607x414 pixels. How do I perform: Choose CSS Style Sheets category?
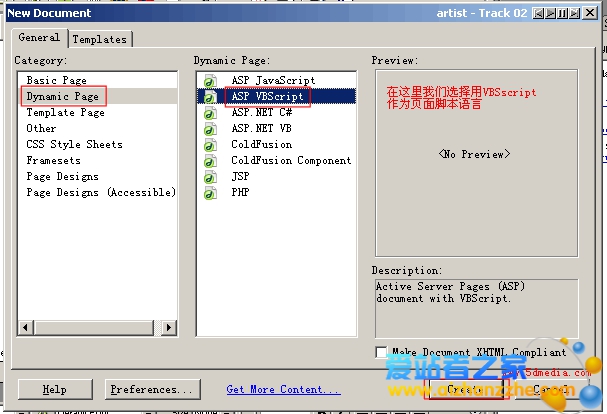(x=74, y=145)
